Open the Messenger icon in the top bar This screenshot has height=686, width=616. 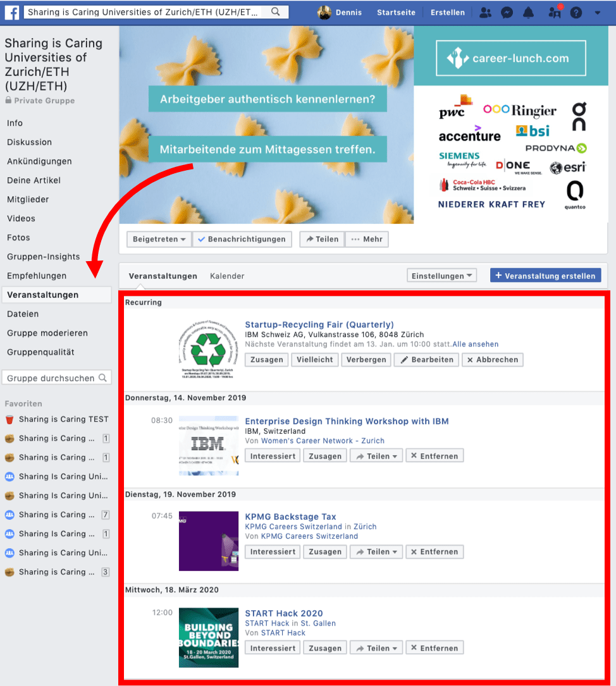[x=507, y=12]
